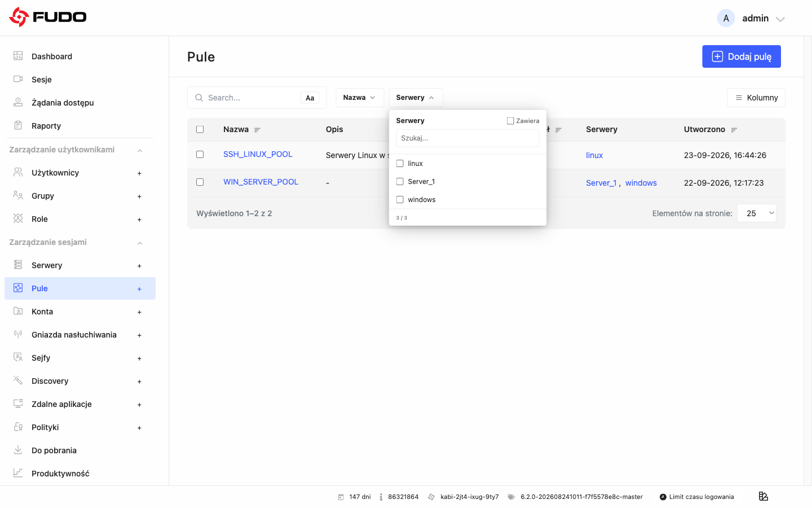This screenshot has height=508, width=812.
Task: Click the windows server link in the table
Action: (641, 183)
